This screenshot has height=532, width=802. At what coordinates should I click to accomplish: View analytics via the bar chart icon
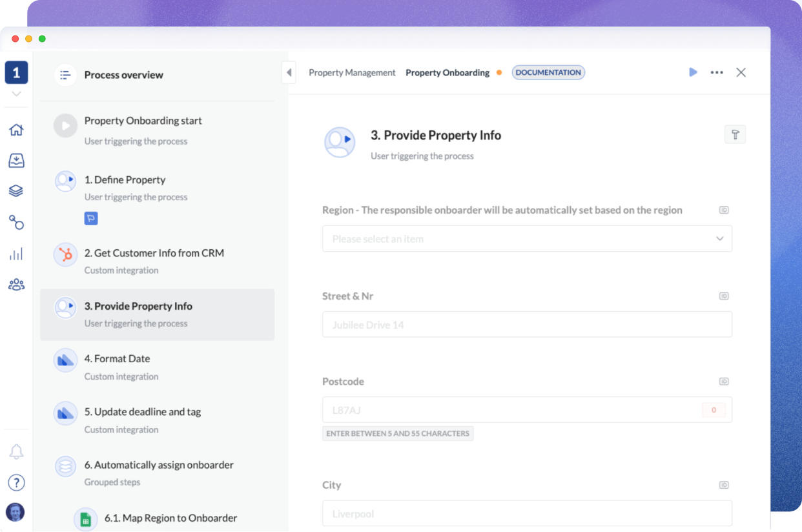[16, 253]
